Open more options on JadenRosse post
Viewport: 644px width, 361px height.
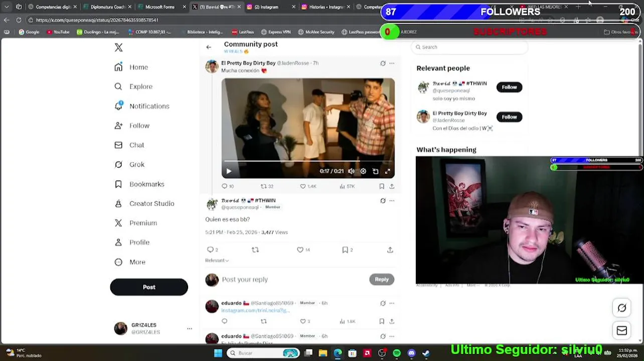[392, 63]
